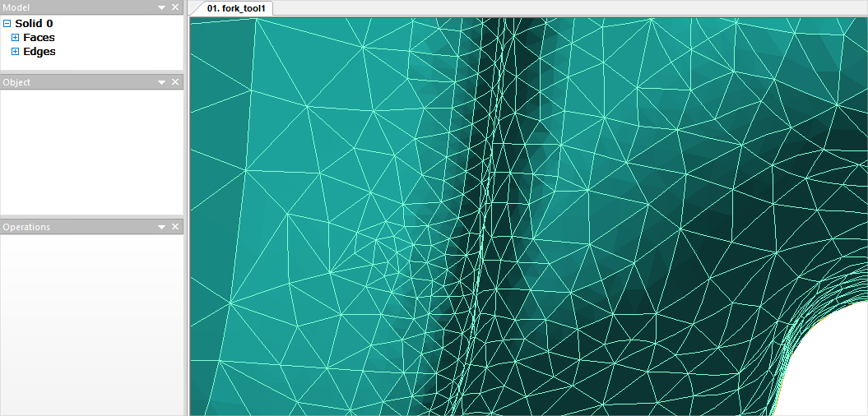This screenshot has height=416, width=868.
Task: Open the Operations panel dropdown arrow
Action: point(162,227)
